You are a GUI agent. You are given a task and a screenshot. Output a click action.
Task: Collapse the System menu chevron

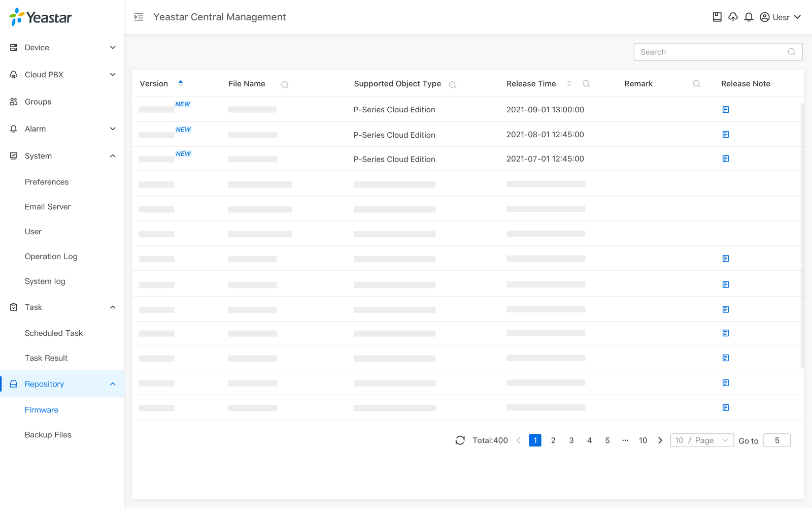click(x=113, y=156)
